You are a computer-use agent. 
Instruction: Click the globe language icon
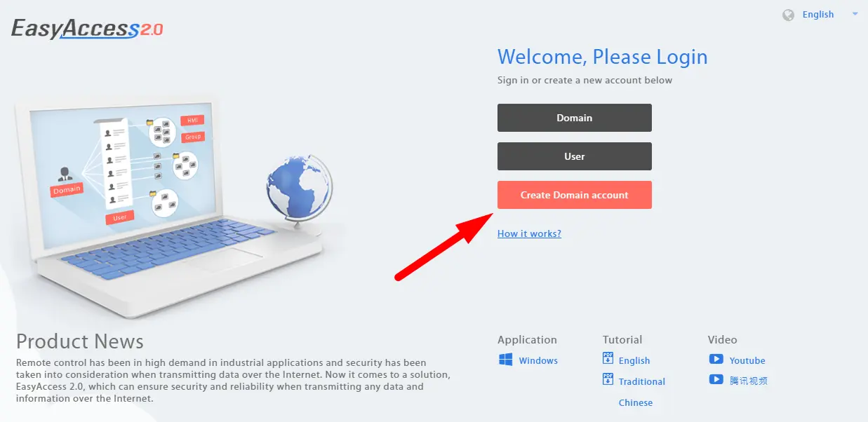(788, 15)
